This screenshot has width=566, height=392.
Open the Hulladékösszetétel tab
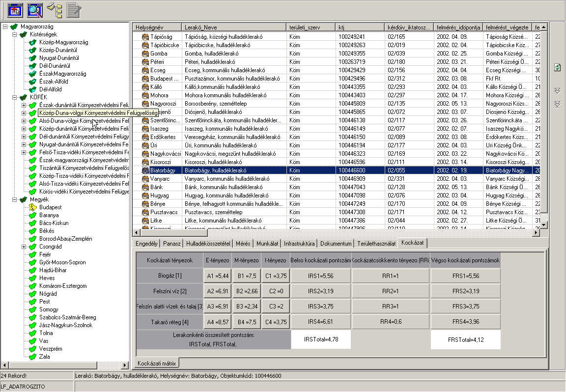[x=208, y=244]
